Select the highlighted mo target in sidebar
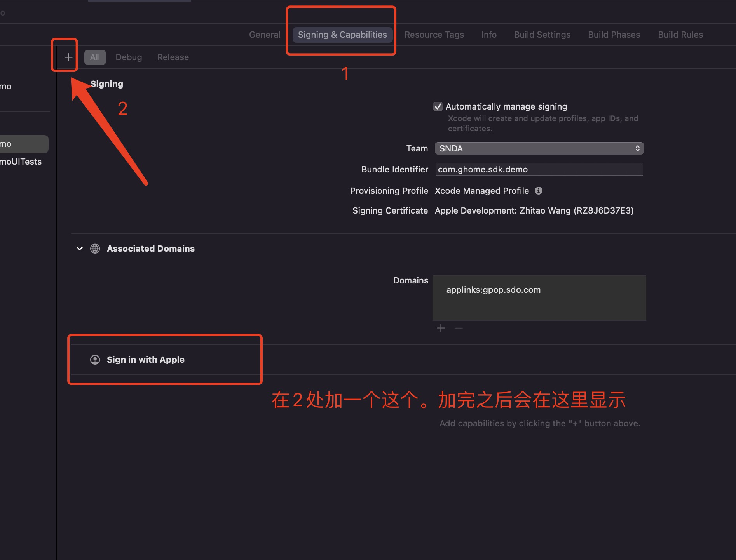 point(24,144)
